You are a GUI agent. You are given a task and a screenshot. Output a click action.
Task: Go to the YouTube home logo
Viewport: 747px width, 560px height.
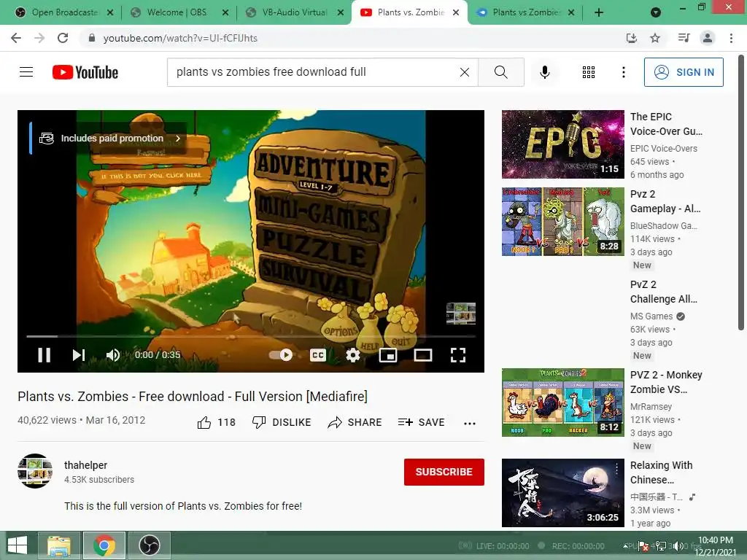(x=85, y=72)
